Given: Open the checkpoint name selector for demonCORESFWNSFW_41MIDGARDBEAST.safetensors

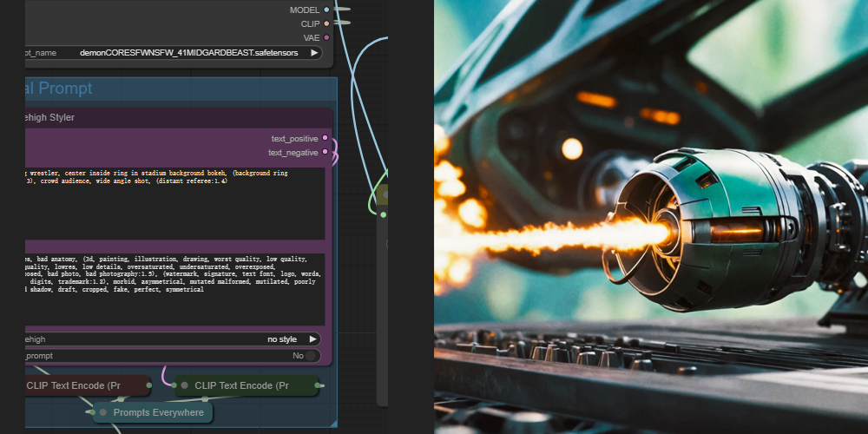Looking at the screenshot, I should tap(173, 53).
